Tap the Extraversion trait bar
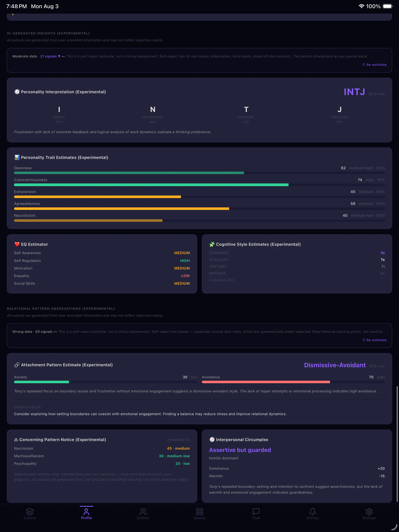The height and width of the screenshot is (532, 399). [x=199, y=197]
